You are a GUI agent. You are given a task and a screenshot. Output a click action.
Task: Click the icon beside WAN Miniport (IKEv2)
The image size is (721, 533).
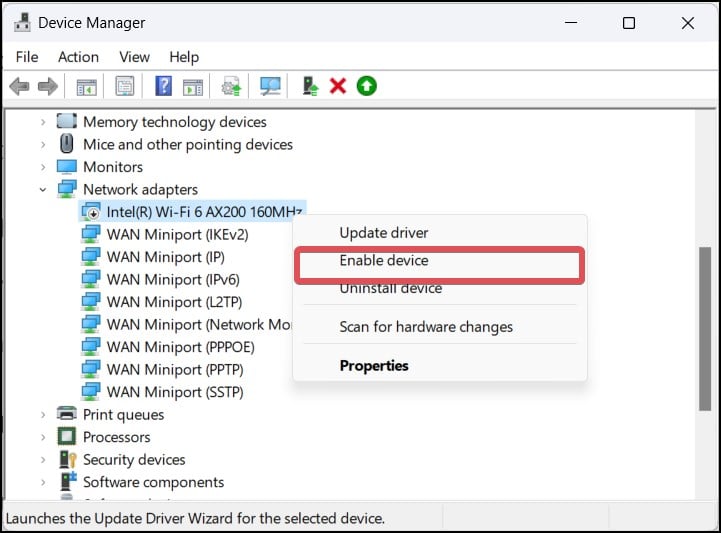pyautogui.click(x=91, y=234)
